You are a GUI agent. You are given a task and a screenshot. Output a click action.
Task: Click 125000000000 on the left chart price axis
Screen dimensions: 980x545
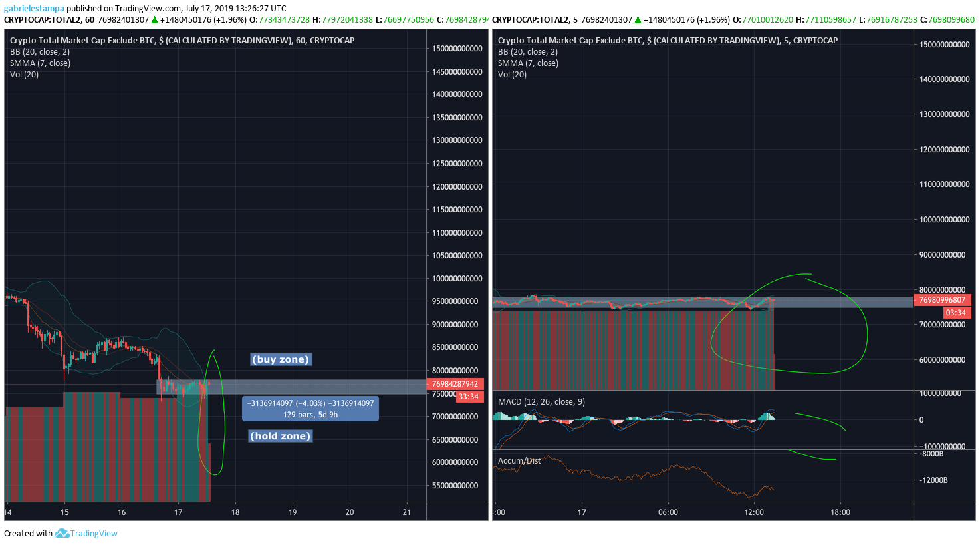click(457, 164)
